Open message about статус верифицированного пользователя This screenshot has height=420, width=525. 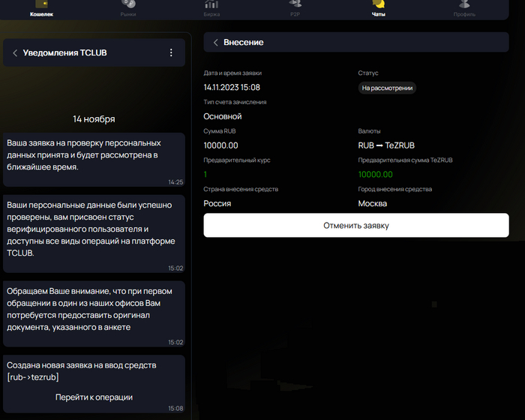pyautogui.click(x=94, y=234)
